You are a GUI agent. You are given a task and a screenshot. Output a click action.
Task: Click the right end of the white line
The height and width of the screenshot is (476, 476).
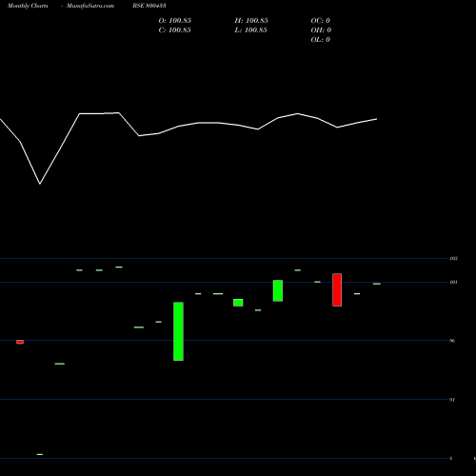[377, 119]
